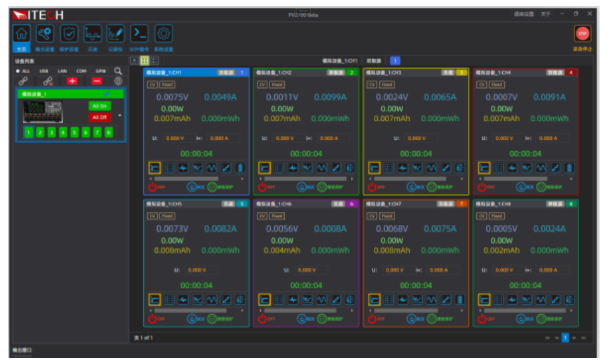Click the voltage set field in CH1
Image resolution: width=609 pixels, height=364 pixels.
click(x=179, y=138)
